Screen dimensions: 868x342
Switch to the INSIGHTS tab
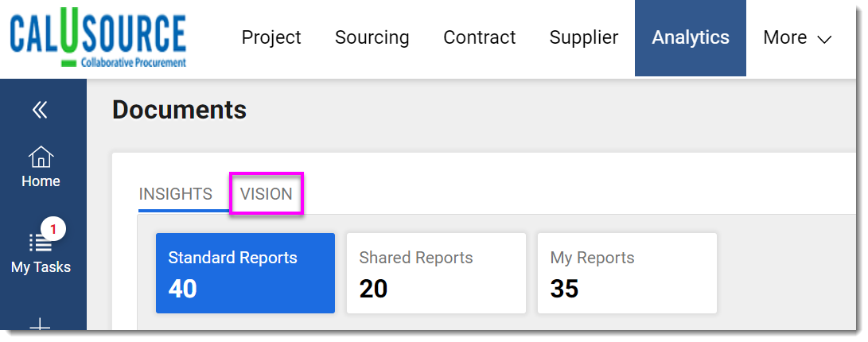click(176, 194)
